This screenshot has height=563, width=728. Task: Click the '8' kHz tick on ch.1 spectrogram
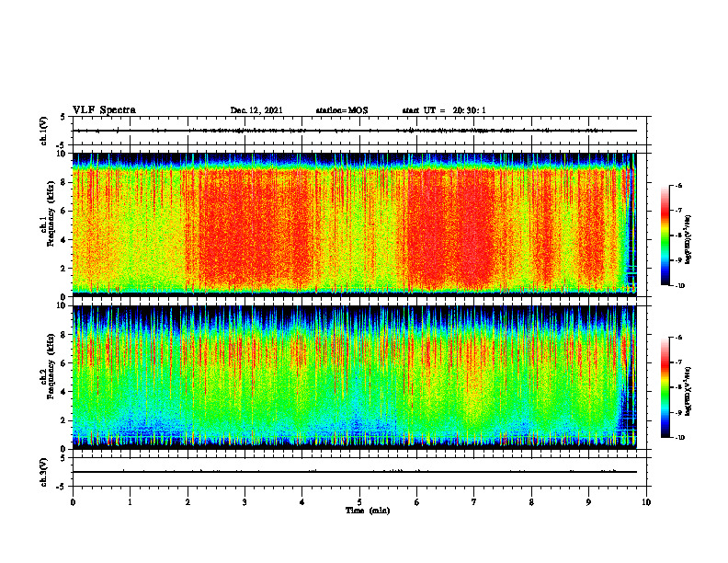coord(64,182)
